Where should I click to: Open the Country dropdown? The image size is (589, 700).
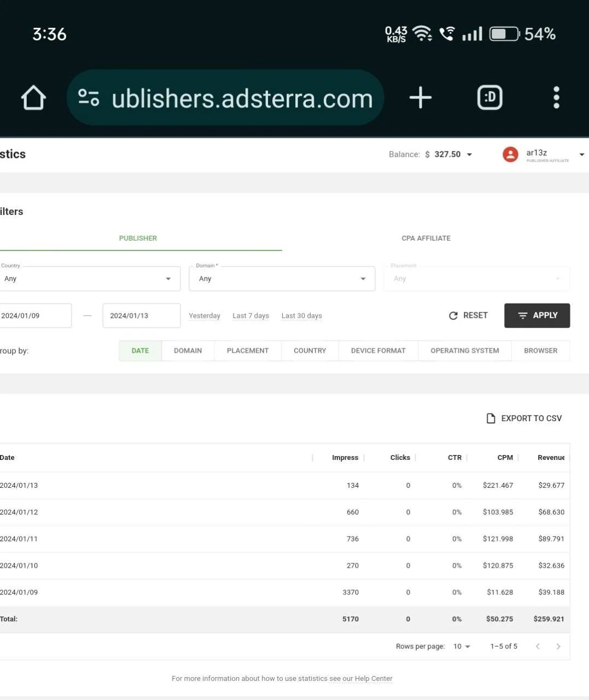(90, 279)
